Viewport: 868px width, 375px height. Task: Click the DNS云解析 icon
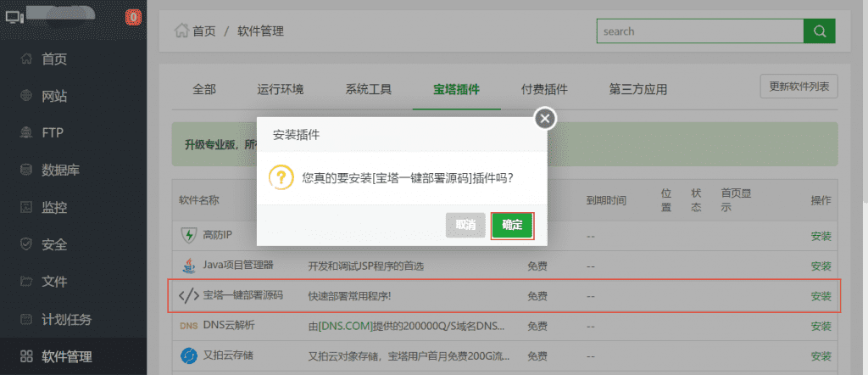187,326
